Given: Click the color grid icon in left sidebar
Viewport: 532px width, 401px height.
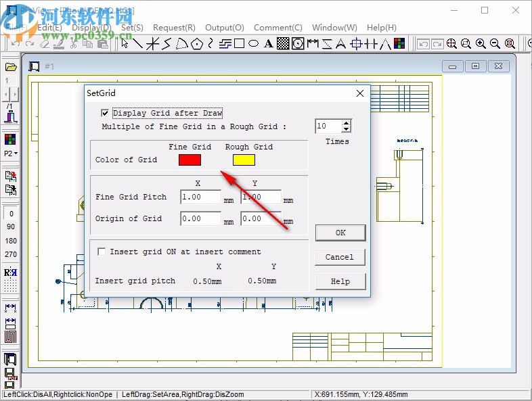Looking at the screenshot, I should (10, 139).
